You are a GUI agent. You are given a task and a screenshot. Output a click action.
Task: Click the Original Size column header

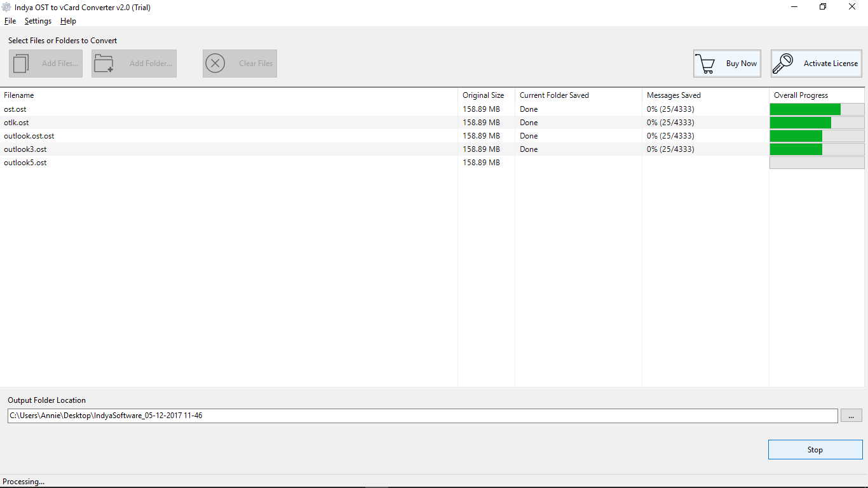484,95
